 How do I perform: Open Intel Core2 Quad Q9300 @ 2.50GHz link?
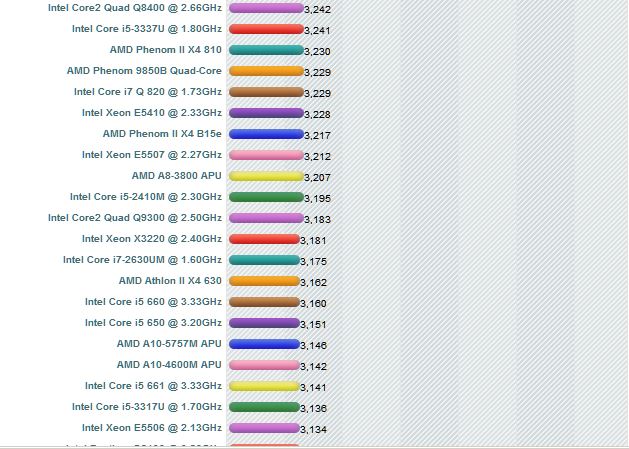[135, 218]
